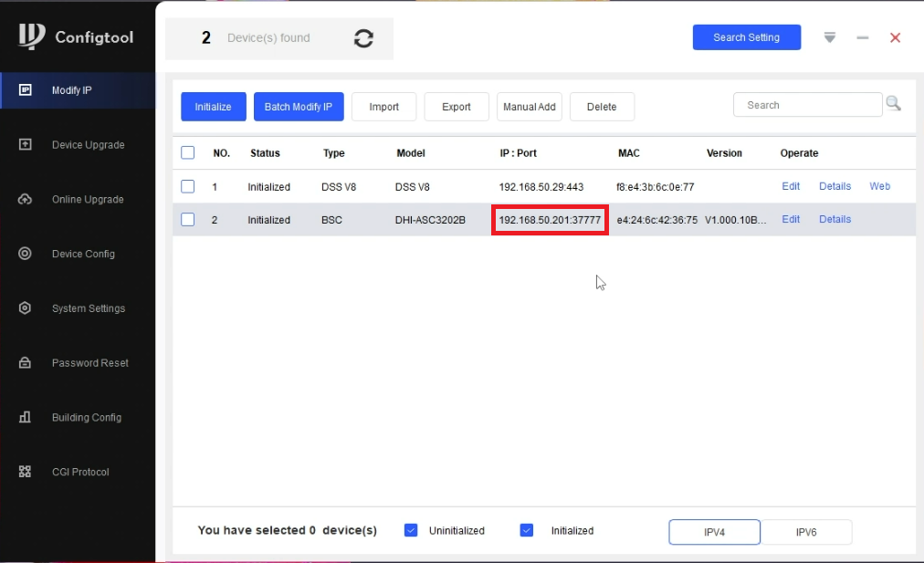Open the Password Reset section
Image resolution: width=924 pixels, height=563 pixels.
coord(78,363)
